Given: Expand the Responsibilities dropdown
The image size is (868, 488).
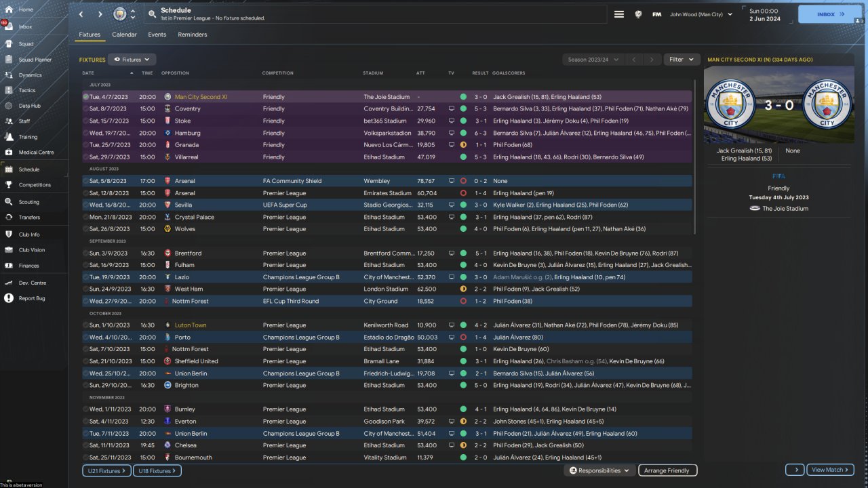Looking at the screenshot, I should click(x=599, y=470).
